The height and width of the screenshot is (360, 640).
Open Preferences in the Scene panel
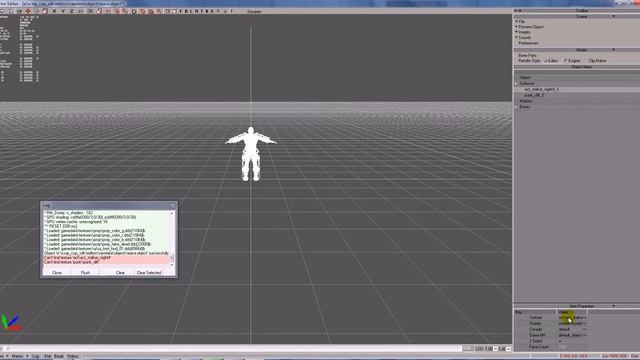pyautogui.click(x=528, y=43)
